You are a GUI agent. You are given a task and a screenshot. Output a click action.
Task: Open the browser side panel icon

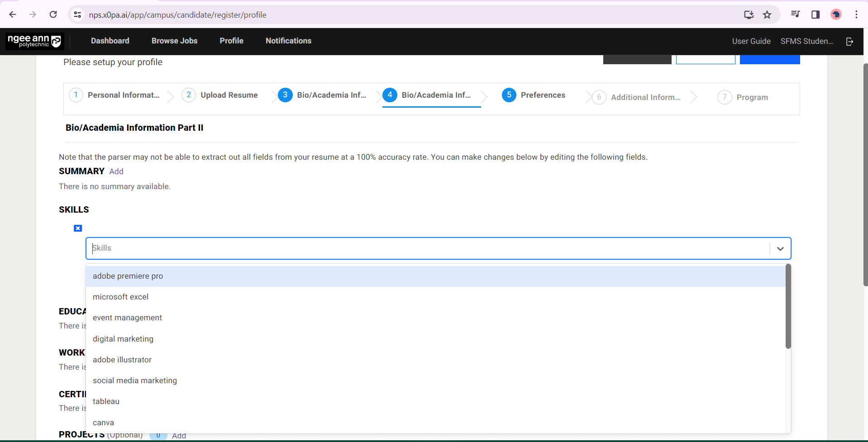click(x=816, y=14)
